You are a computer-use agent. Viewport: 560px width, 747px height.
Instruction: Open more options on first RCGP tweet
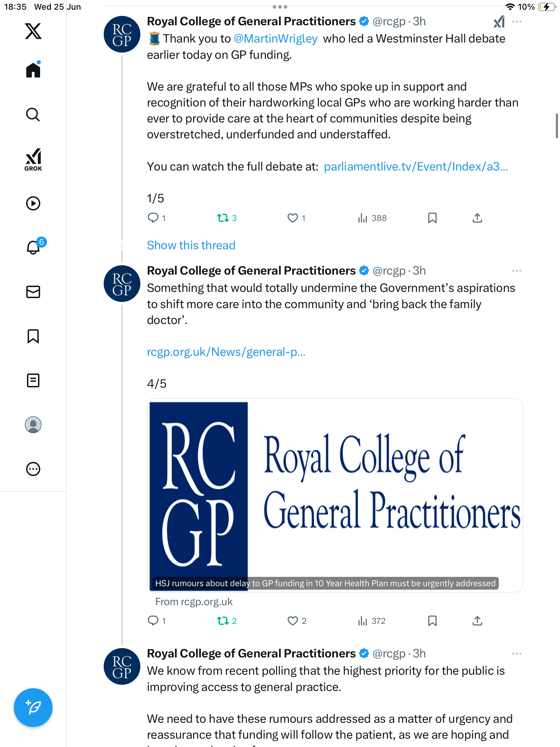517,21
